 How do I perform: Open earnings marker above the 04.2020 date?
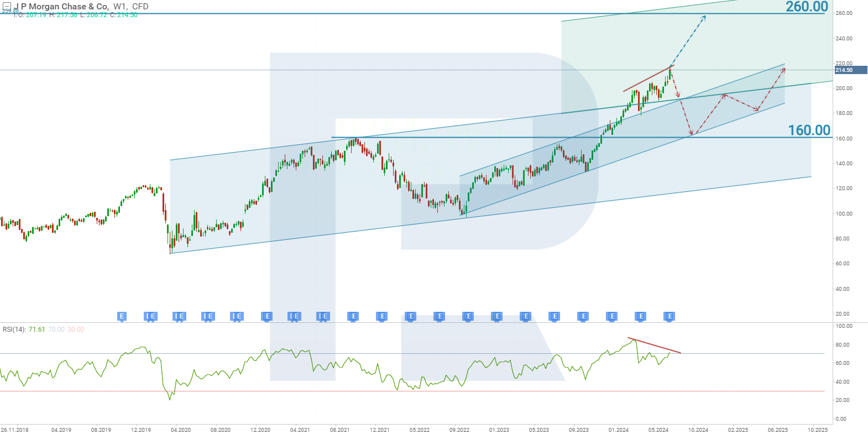pos(179,316)
